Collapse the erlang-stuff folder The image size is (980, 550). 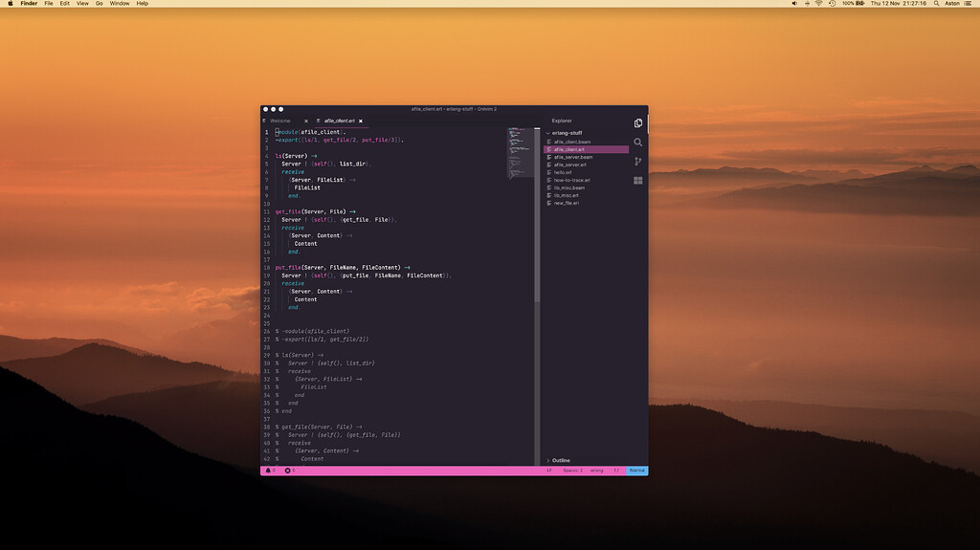point(548,133)
